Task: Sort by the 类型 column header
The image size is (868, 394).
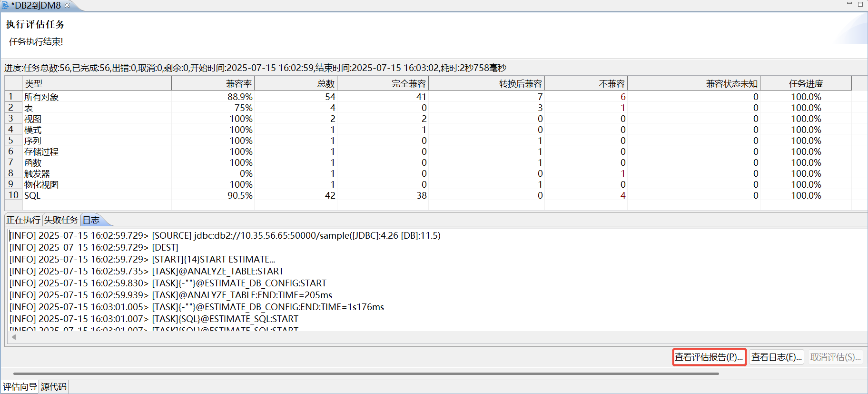Action: tap(97, 83)
